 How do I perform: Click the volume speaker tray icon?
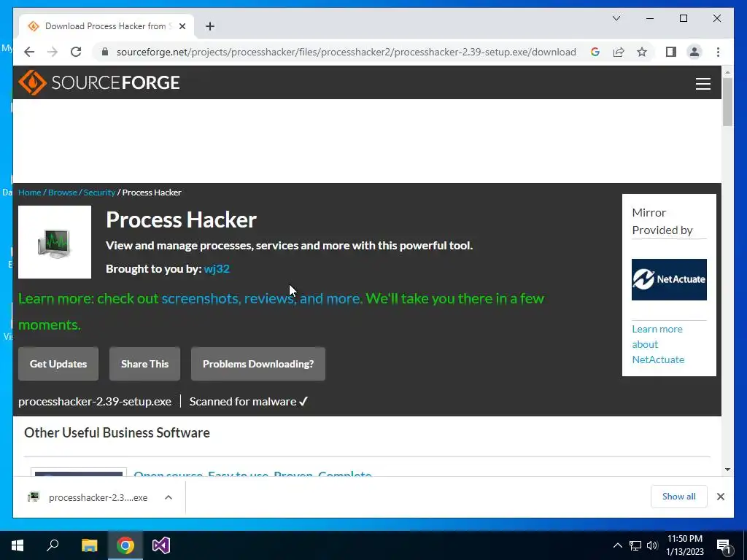tap(651, 545)
